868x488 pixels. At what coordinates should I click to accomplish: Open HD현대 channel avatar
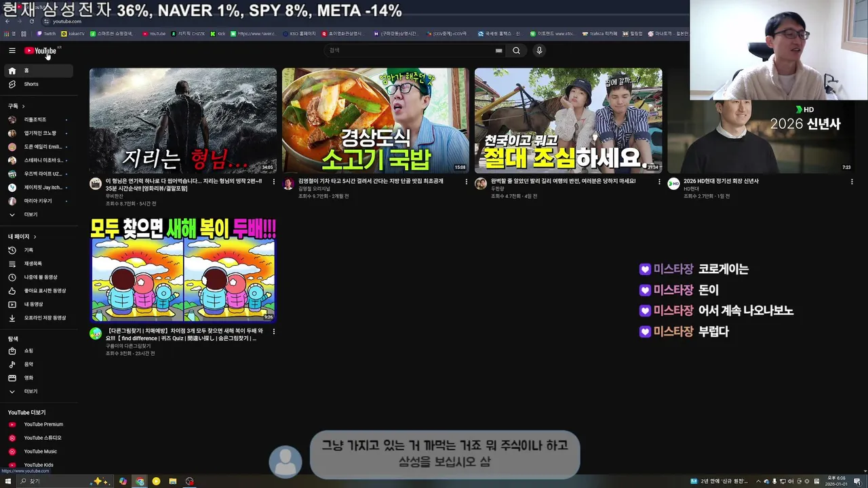pyautogui.click(x=673, y=184)
